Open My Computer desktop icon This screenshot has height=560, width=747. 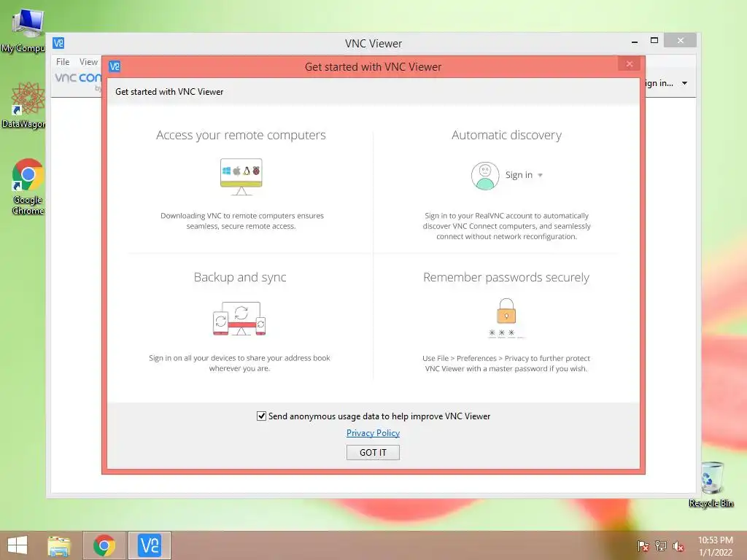point(26,29)
